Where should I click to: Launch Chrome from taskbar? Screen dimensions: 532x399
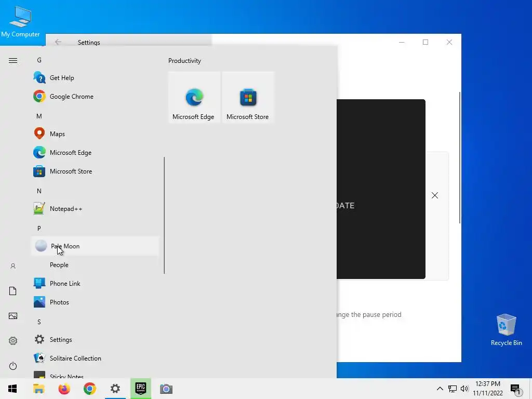pyautogui.click(x=89, y=389)
